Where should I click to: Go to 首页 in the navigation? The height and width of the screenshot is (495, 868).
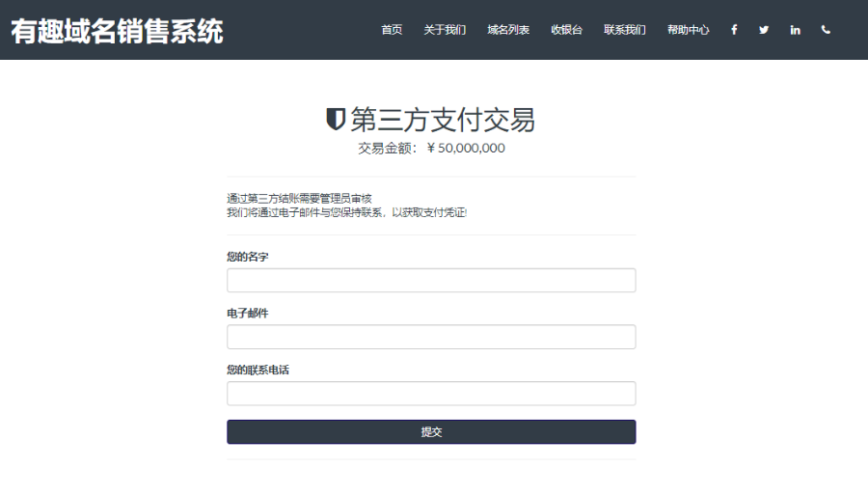[392, 30]
